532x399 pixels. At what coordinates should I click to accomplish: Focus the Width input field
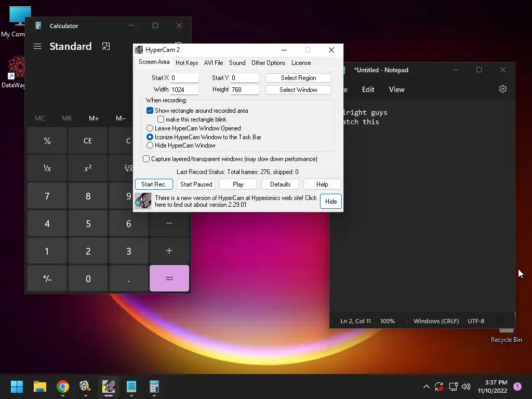[x=184, y=89]
